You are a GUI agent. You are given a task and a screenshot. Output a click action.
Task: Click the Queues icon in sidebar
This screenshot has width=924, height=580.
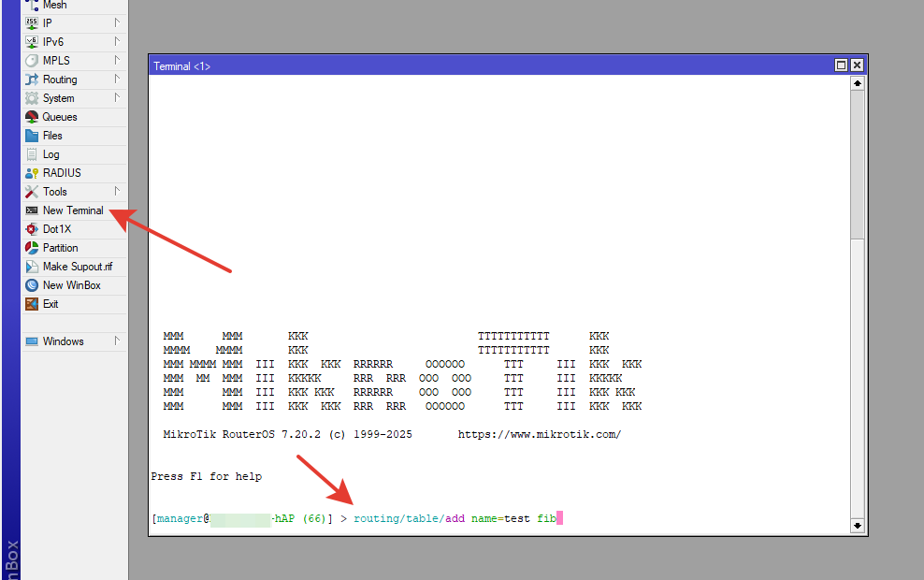click(x=32, y=117)
